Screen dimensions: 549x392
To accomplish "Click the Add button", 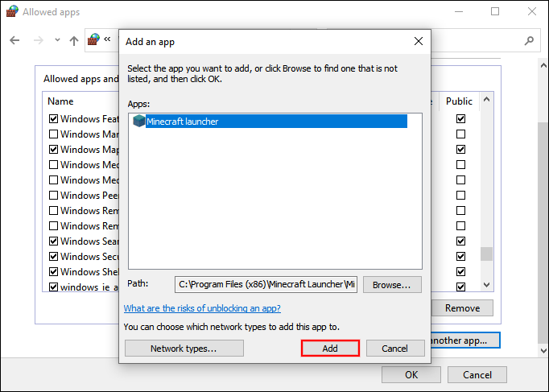I will click(330, 349).
